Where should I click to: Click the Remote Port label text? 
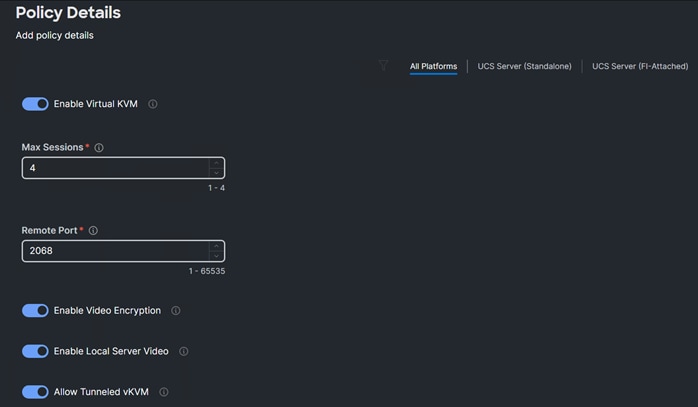pos(49,230)
